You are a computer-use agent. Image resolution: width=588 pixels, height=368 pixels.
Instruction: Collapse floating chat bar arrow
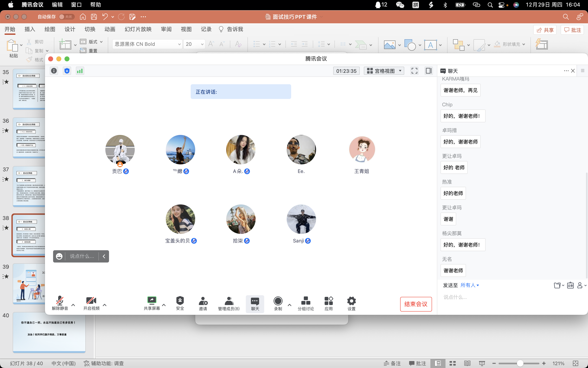[x=104, y=256]
